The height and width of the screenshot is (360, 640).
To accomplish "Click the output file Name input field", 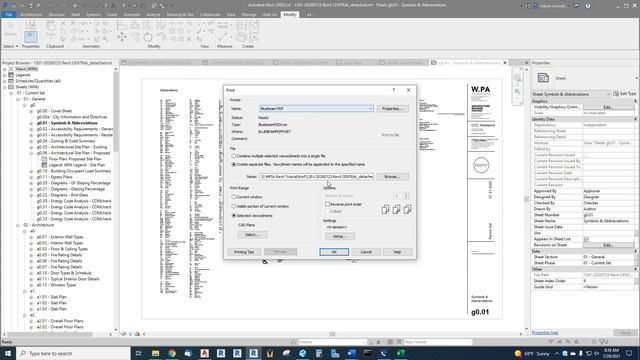I will 316,177.
